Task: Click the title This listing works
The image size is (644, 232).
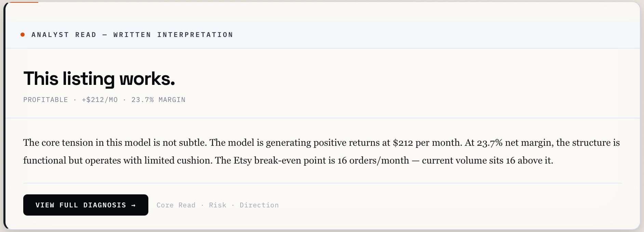Action: tap(99, 79)
